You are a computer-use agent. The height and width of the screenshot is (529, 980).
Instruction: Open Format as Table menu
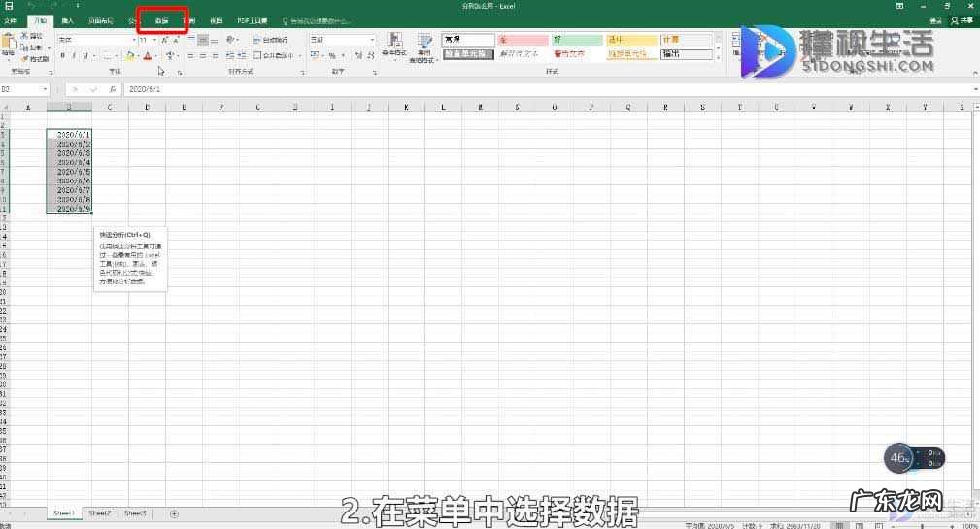point(424,48)
